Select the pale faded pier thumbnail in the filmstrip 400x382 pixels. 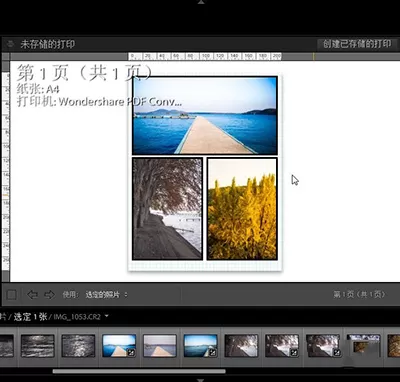pyautogui.click(x=160, y=346)
